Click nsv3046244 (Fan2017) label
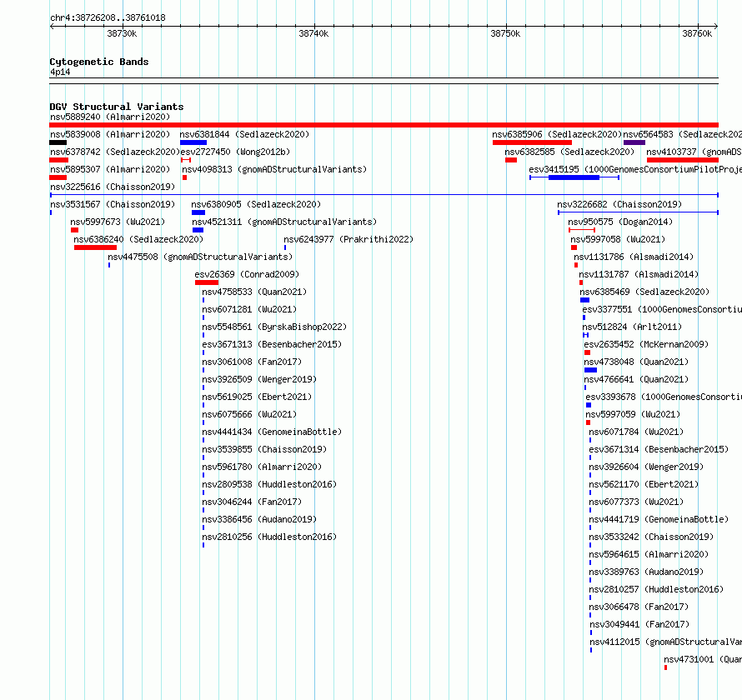Image resolution: width=742 pixels, height=700 pixels. point(253,502)
